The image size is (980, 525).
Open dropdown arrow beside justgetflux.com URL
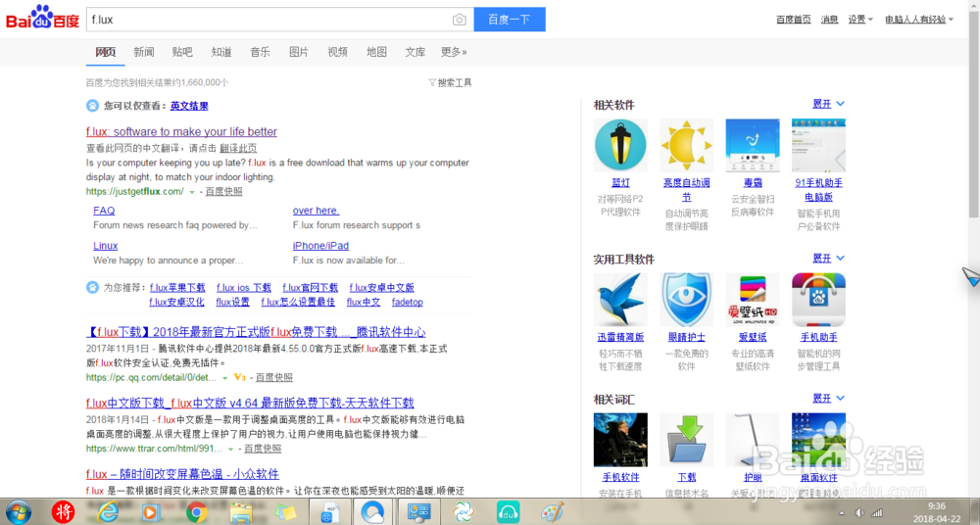(192, 192)
